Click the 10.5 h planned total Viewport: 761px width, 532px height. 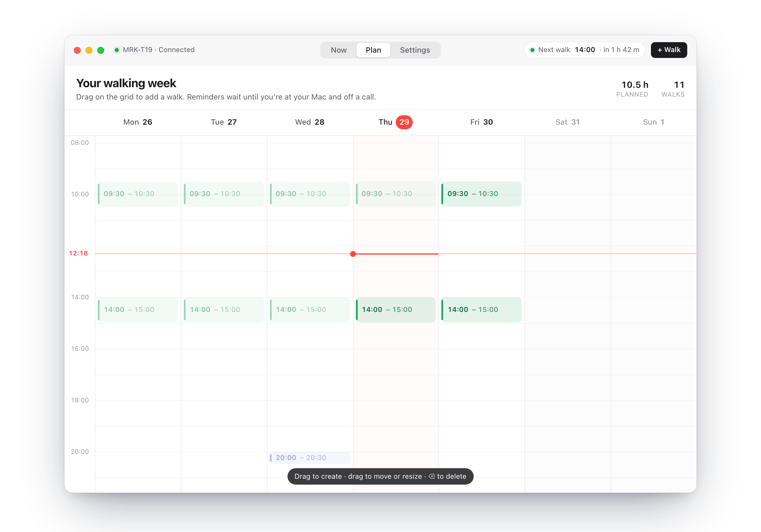pyautogui.click(x=635, y=85)
